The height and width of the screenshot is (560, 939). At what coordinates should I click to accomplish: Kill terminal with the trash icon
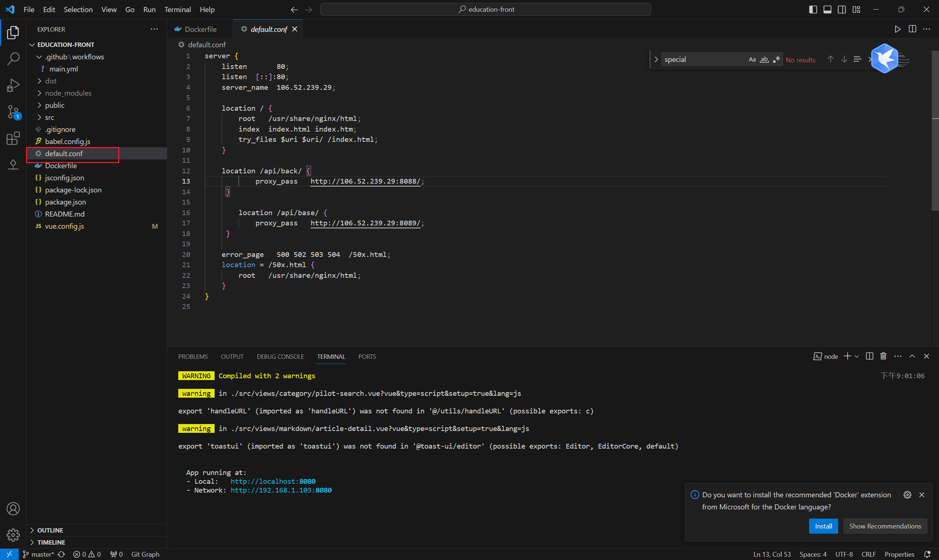pos(883,356)
